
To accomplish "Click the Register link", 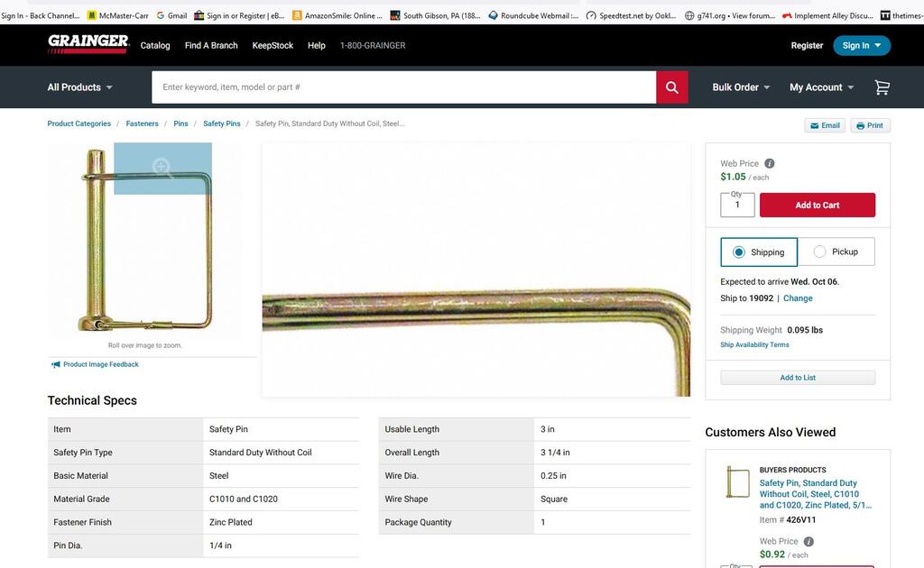I will [x=807, y=45].
